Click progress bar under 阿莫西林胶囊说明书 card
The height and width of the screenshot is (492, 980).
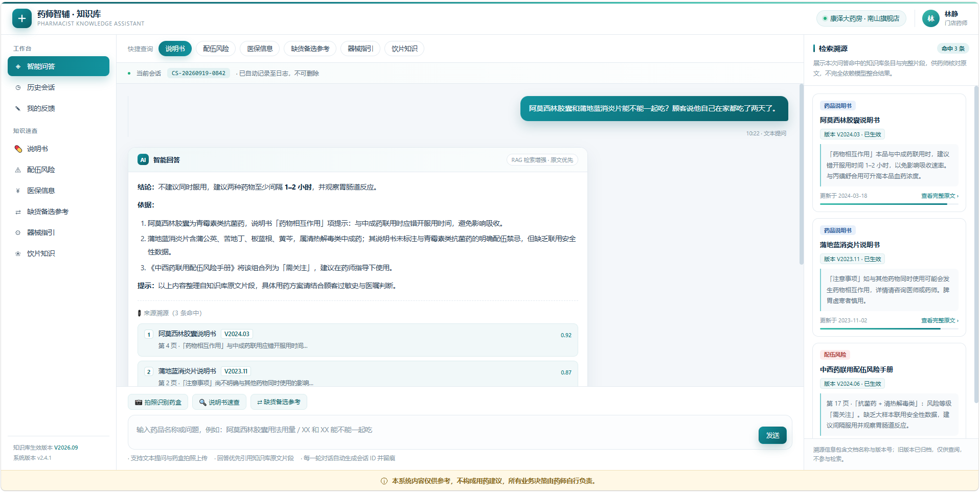click(889, 204)
